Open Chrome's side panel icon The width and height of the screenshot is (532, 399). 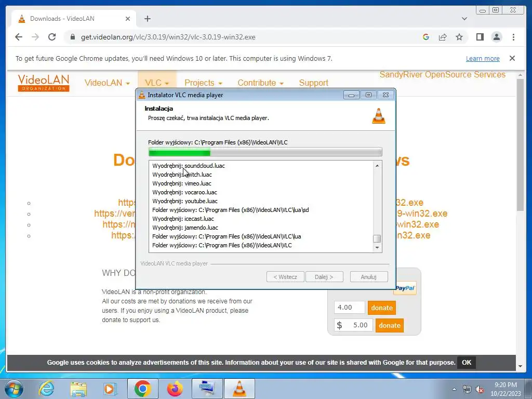[x=480, y=37]
